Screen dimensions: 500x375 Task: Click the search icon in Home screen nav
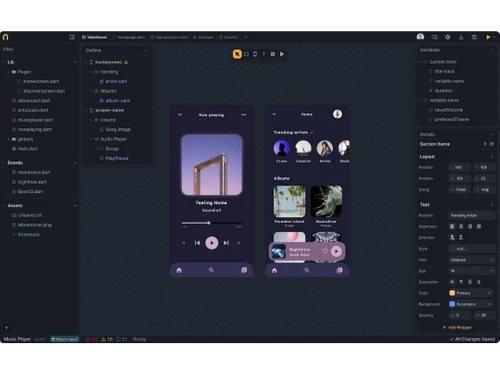click(307, 270)
